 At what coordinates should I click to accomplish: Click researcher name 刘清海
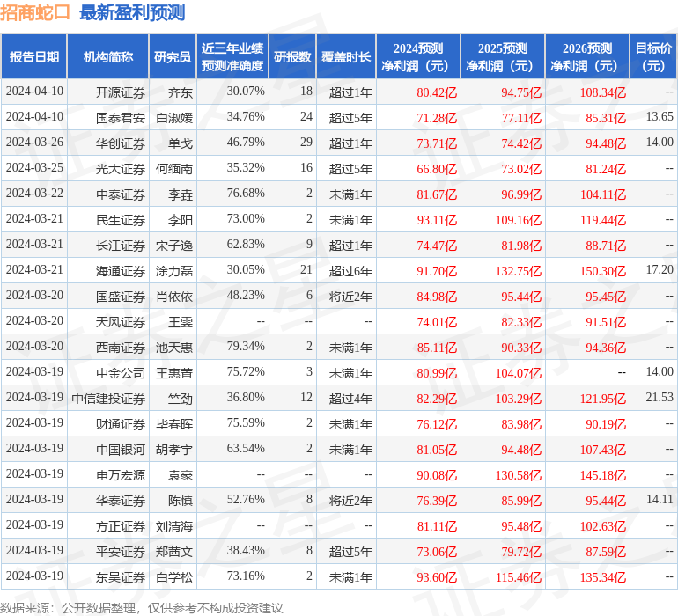[174, 526]
